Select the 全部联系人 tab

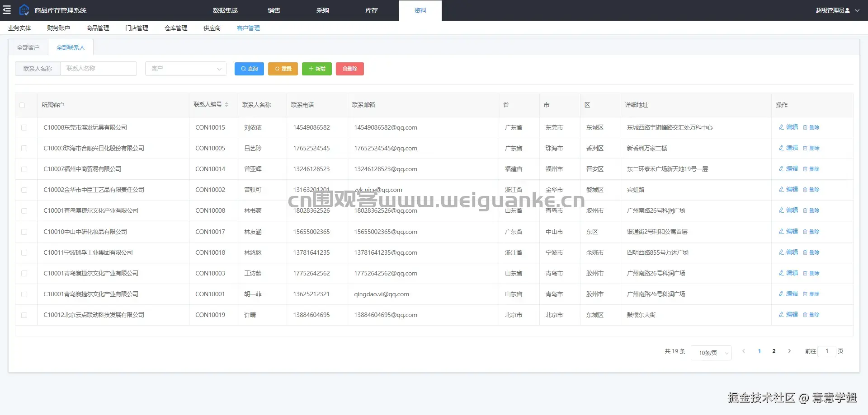pyautogui.click(x=71, y=47)
